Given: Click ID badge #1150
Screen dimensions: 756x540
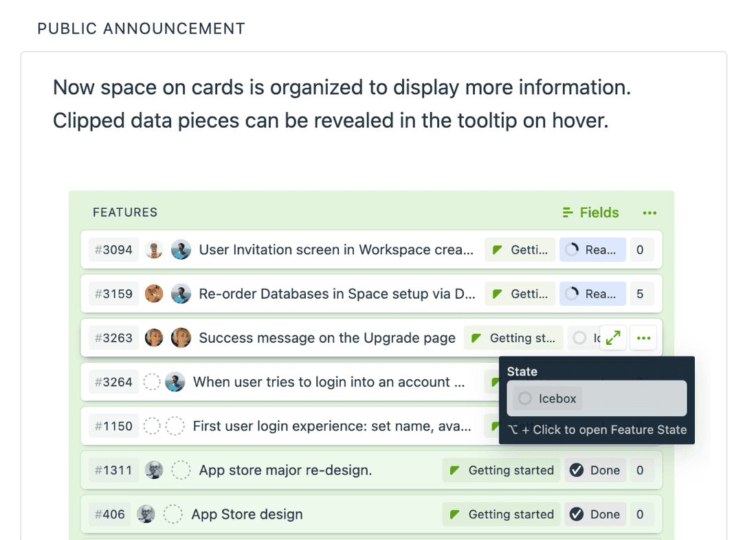Looking at the screenshot, I should pos(113,426).
